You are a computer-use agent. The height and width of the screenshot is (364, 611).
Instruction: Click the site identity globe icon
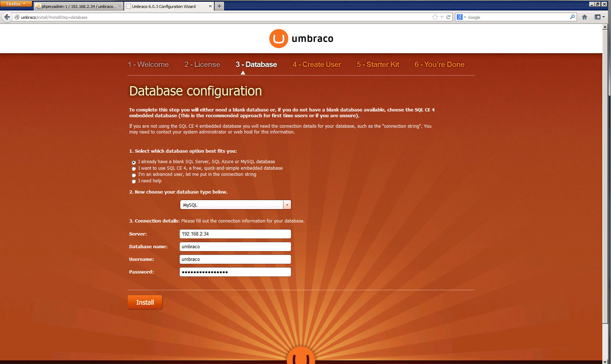point(17,17)
